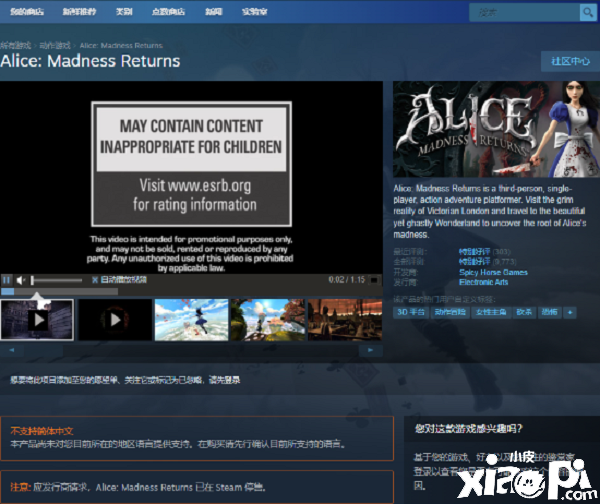Open the 实验室 menu item
This screenshot has width=600, height=504.
(254, 12)
